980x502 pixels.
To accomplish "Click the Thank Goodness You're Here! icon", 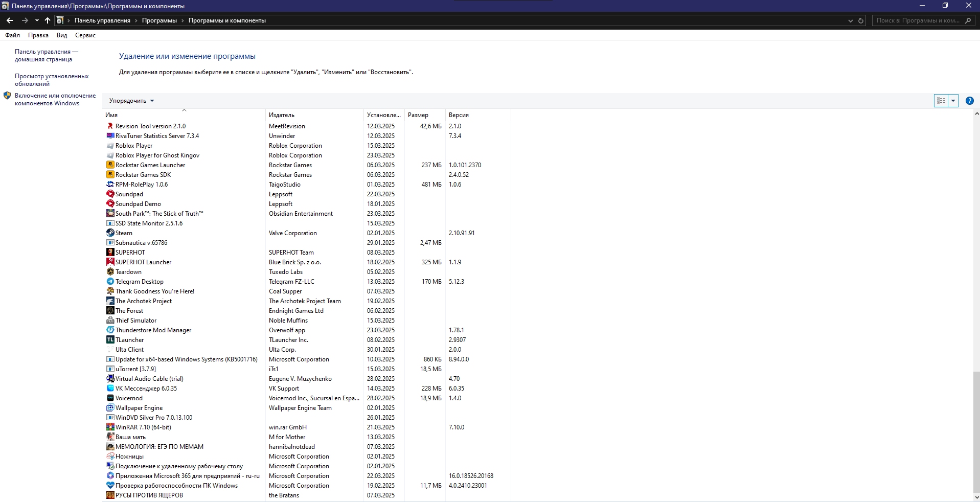I will [x=110, y=291].
